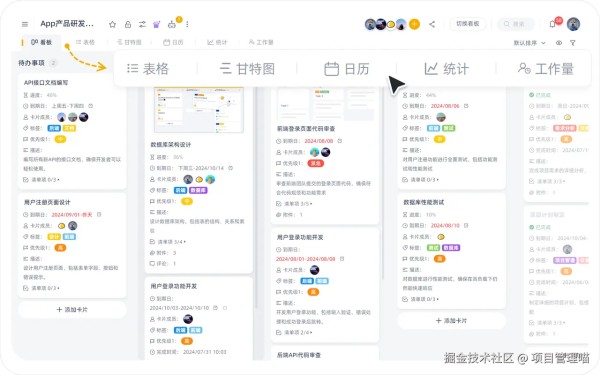The height and width of the screenshot is (375, 600).
Task: Expand the 清单项 3/5 checklist
Action: click(x=294, y=204)
